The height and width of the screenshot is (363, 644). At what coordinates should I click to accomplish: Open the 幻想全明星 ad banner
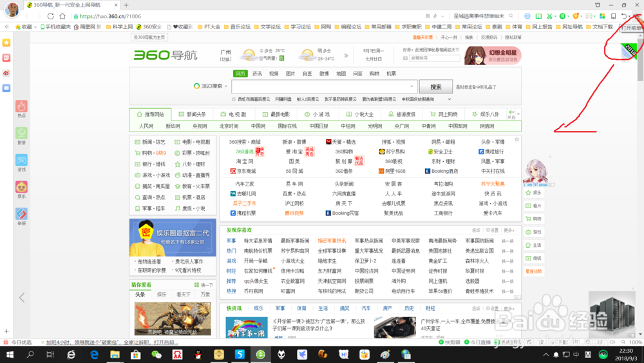click(x=493, y=55)
